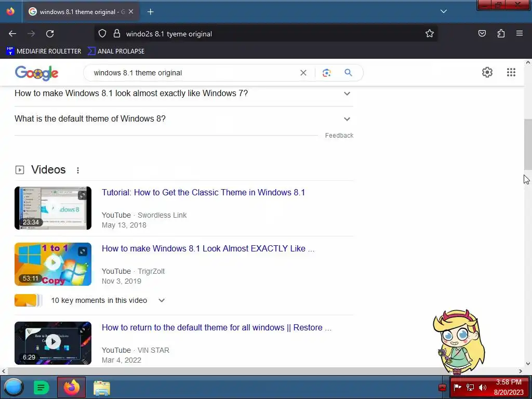Go back to the previous page

click(12, 34)
